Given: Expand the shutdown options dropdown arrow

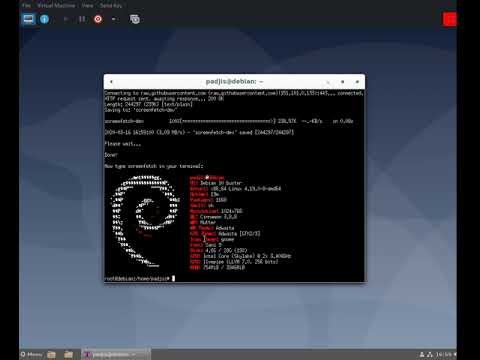Looking at the screenshot, I should [x=113, y=19].
